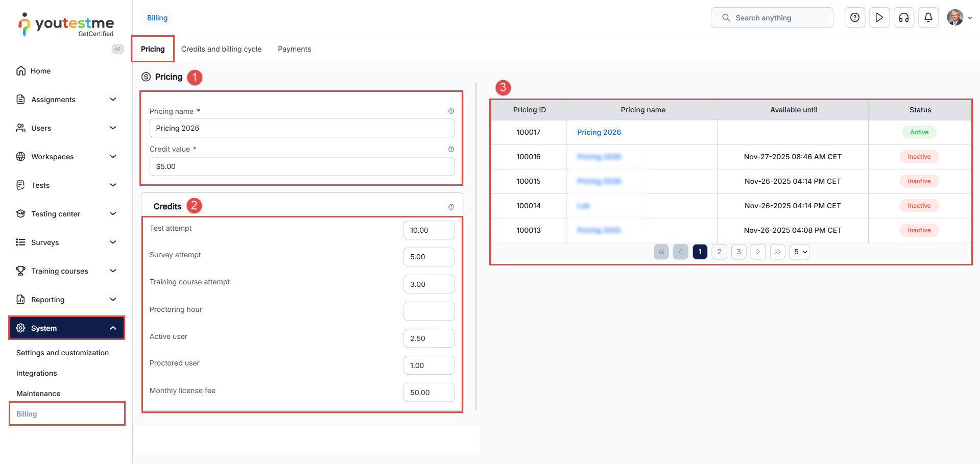Collapse the sidebar with double-chevron icon

[117, 49]
